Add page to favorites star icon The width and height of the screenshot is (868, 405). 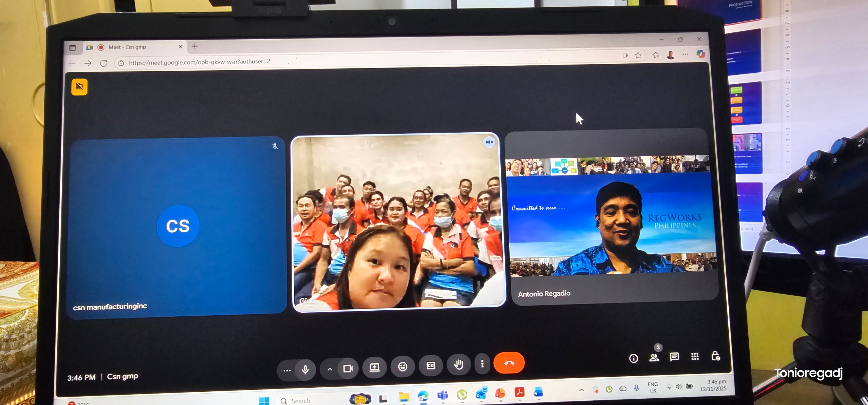[638, 55]
